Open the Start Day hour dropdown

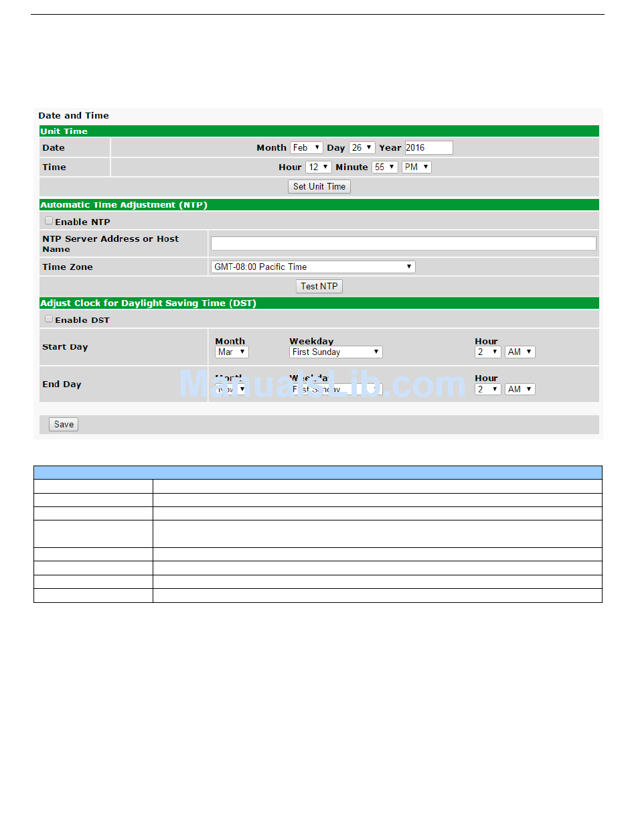[x=488, y=352]
